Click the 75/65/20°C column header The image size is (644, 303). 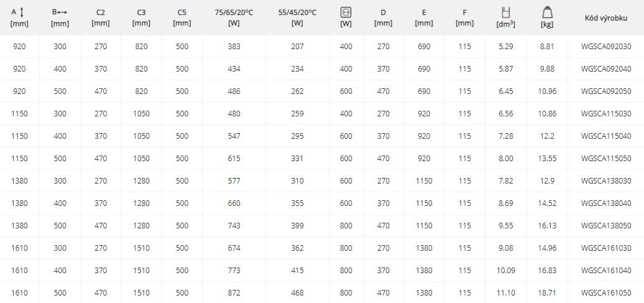[234, 17]
